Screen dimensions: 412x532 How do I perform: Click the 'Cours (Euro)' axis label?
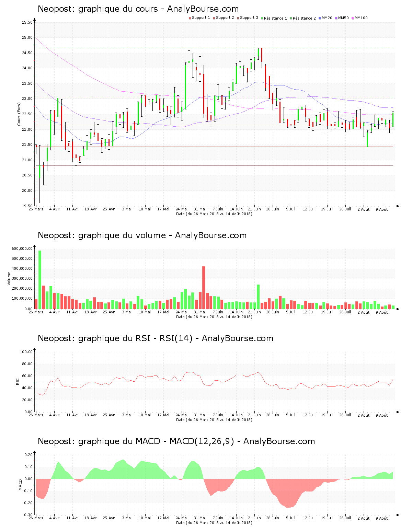[19, 114]
